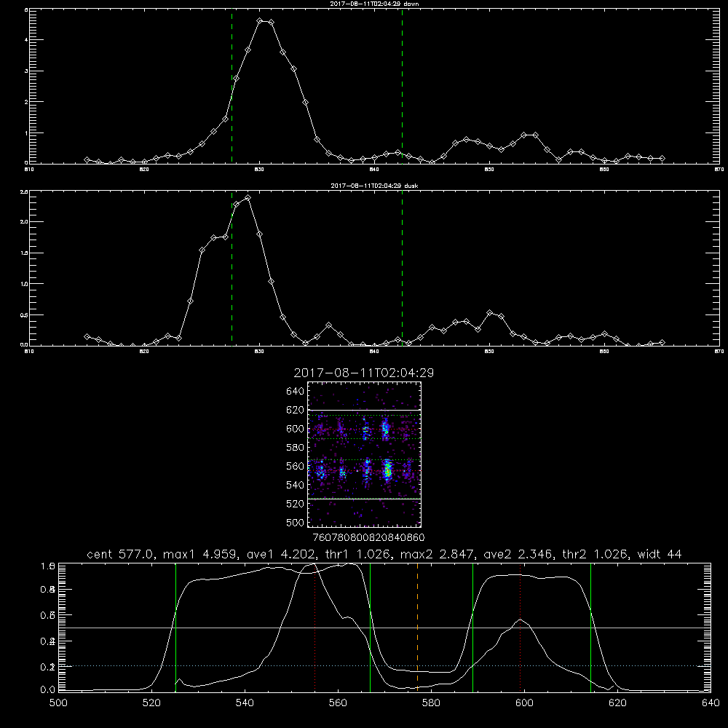The height and width of the screenshot is (728, 728).
Task: Click the '760780800820840860' x-axis labels under the image
Action: click(368, 538)
